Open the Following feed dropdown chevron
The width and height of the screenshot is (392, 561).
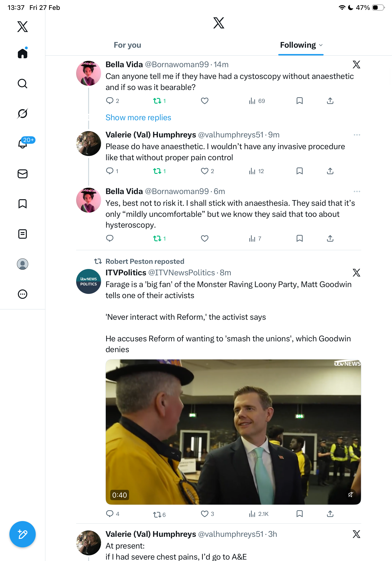tap(321, 45)
